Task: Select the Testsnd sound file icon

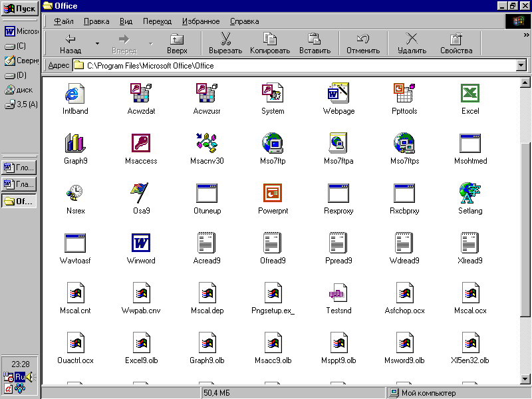Action: (x=338, y=293)
